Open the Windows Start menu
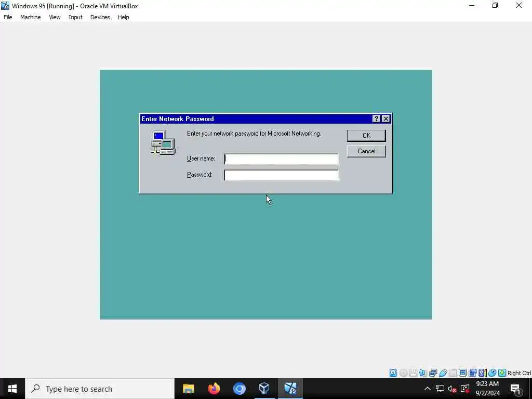Screen dimensions: 532x399 [x=12, y=389]
